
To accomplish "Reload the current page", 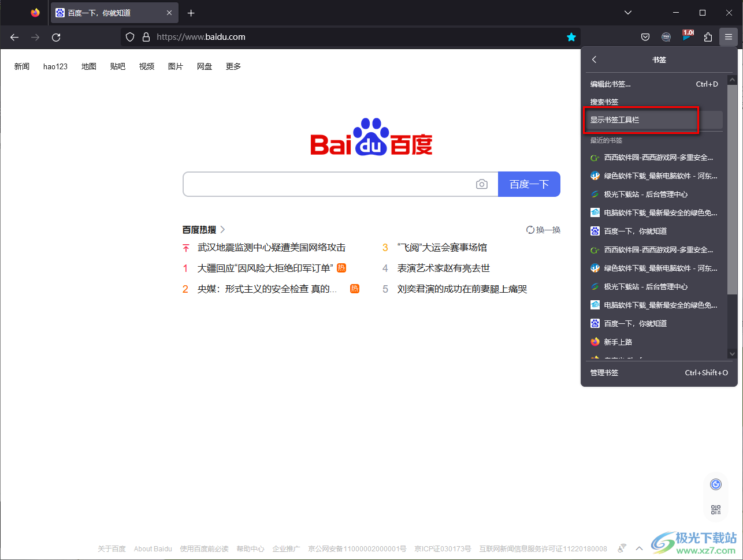I will (x=56, y=37).
